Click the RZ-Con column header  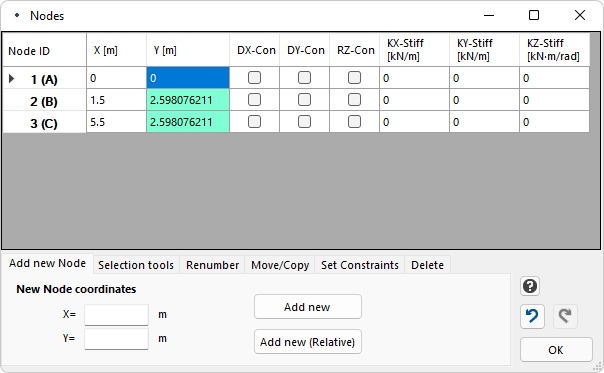tap(355, 50)
